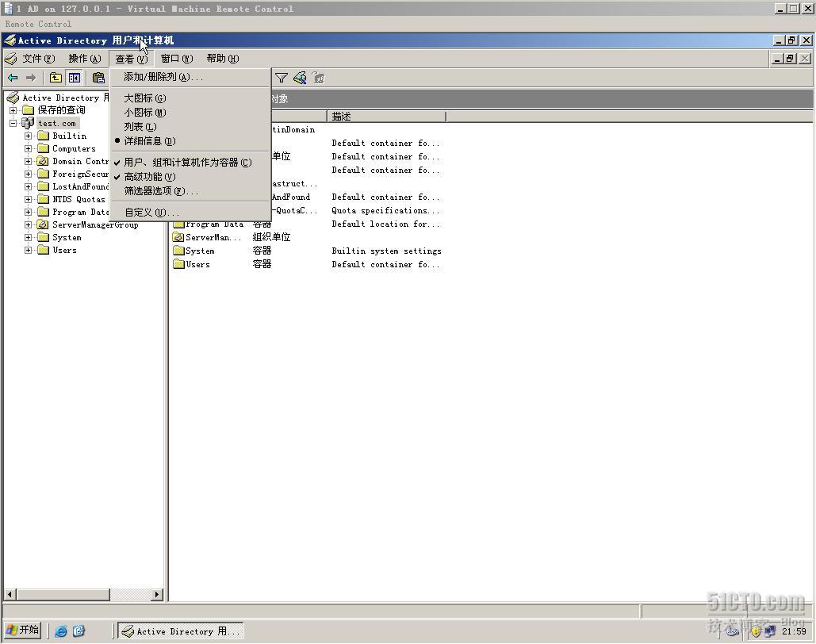Viewport: 816px width, 644px height.
Task: Click tree scrollbar right arrow
Action: (157, 594)
